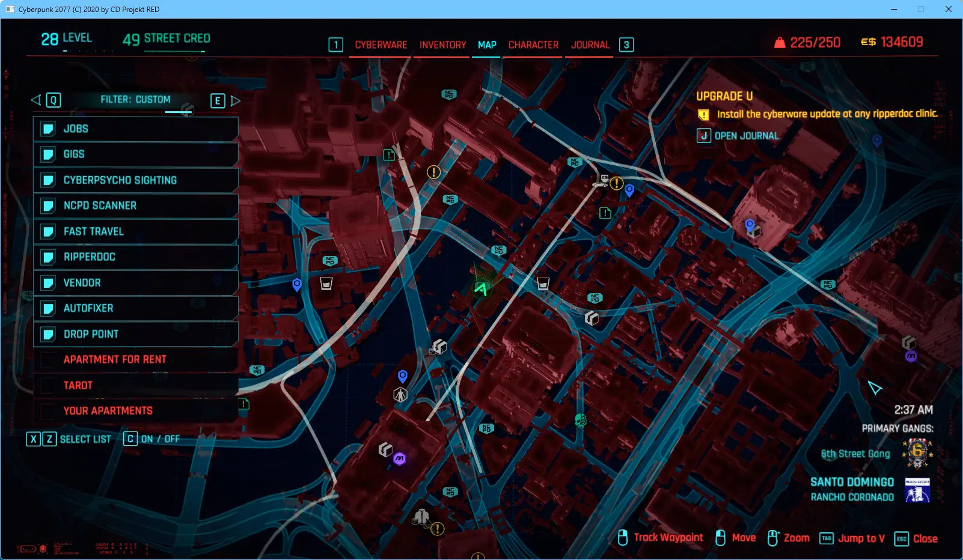The image size is (963, 560).
Task: Click the vehicle quest marker icon on map
Action: pyautogui.click(x=601, y=181)
